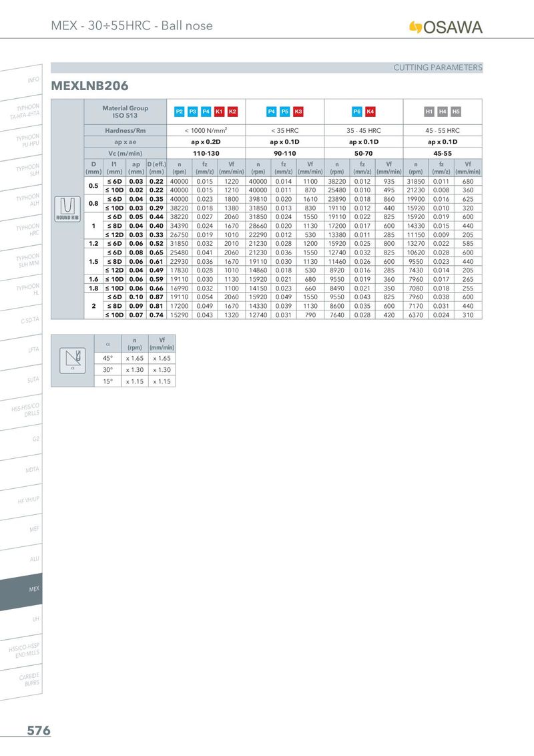Click the '35 - 45 HRC' hardness cell
Viewport: 534px width, 756px height.
[x=363, y=131]
